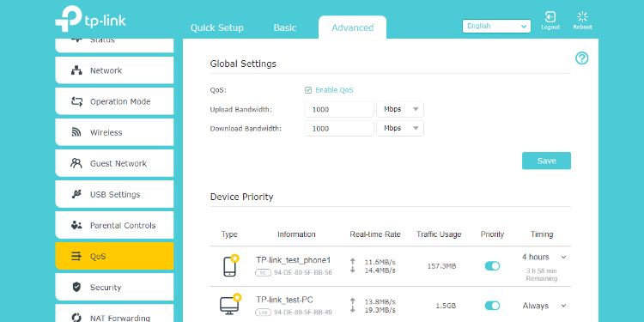Click the QoS lines icon
This screenshot has height=322, width=644.
click(x=76, y=256)
